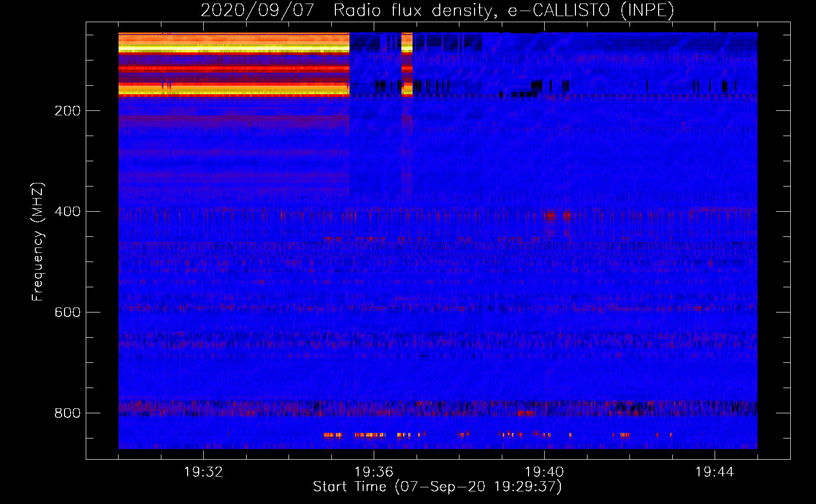Click the 600 frequency tick label

click(68, 312)
